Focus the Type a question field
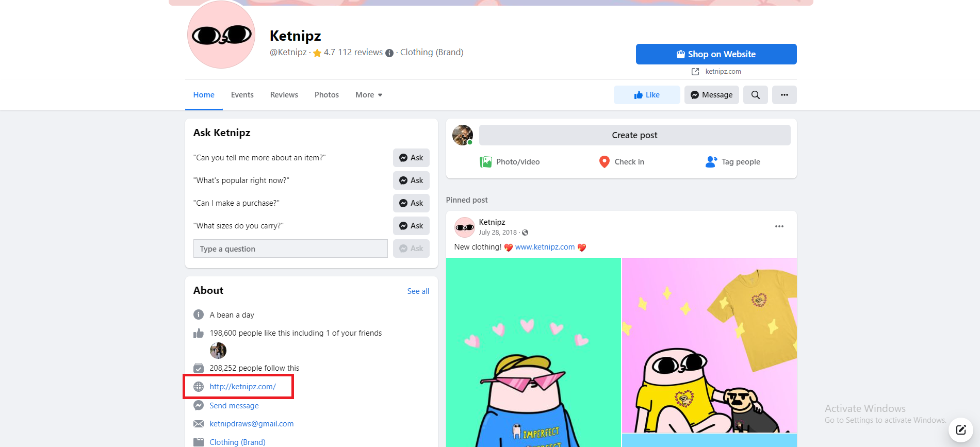This screenshot has height=447, width=980. [290, 249]
